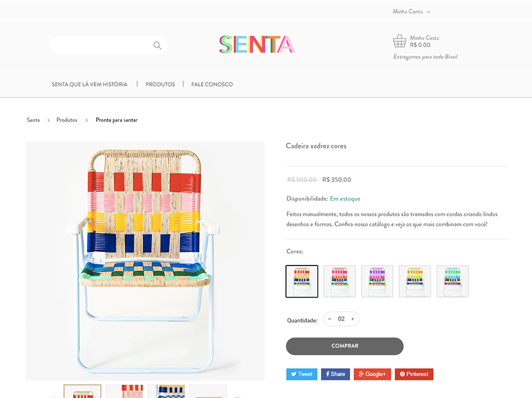Click the Senta breadcrumb link
The height and width of the screenshot is (398, 532).
pos(33,120)
